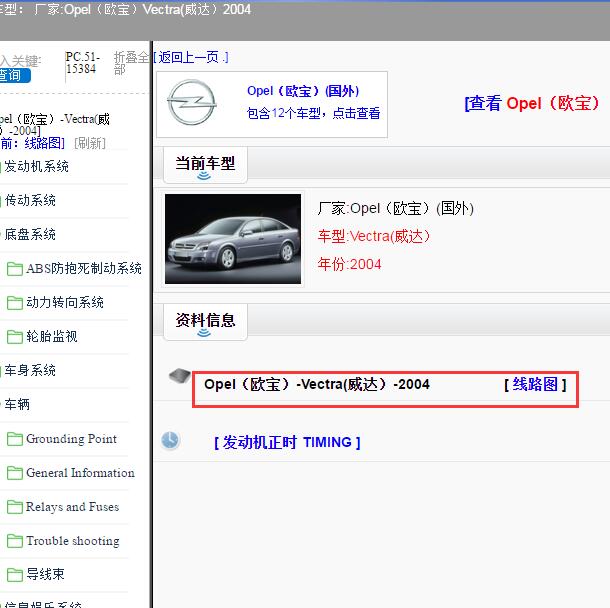Click the PC.51-15384 text
Image resolution: width=610 pixels, height=608 pixels.
click(x=82, y=63)
